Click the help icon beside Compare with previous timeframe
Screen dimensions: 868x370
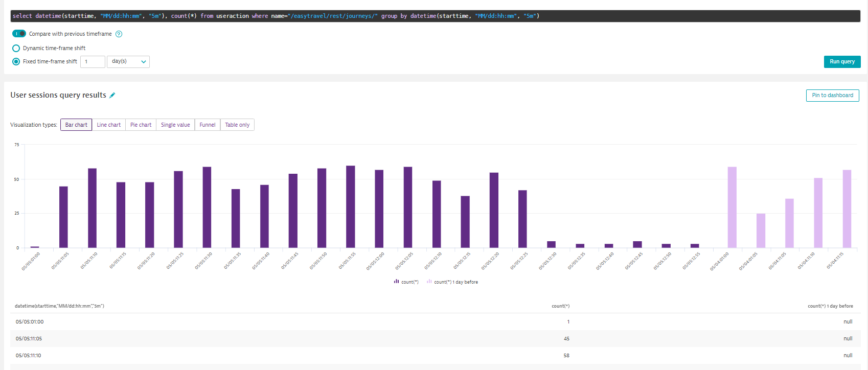point(119,34)
